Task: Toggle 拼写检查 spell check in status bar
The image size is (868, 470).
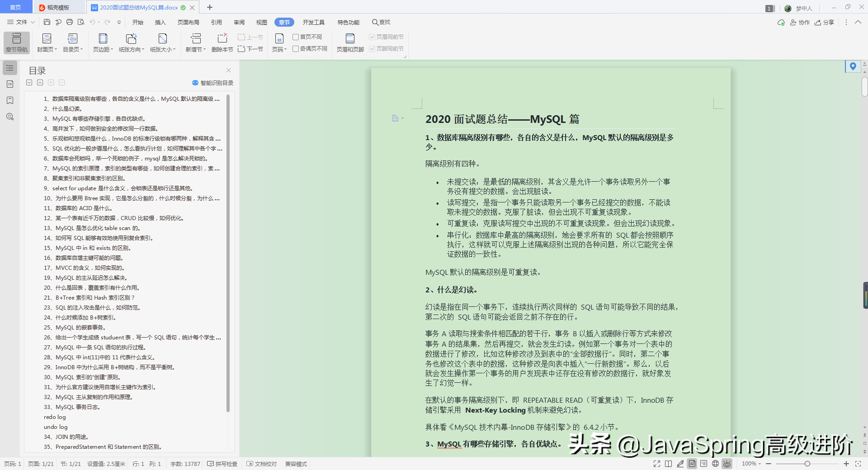Action: (222, 464)
